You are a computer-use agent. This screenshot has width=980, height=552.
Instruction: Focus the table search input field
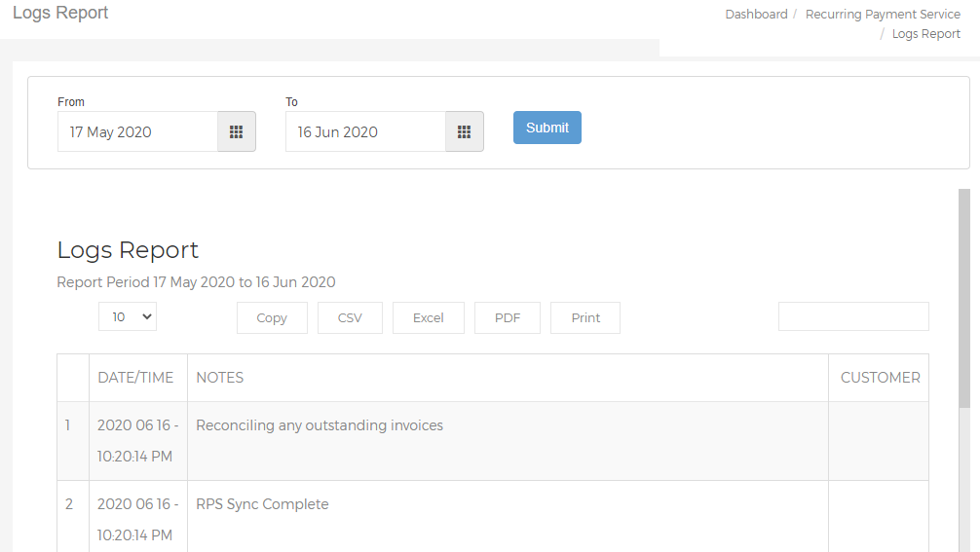pos(853,316)
